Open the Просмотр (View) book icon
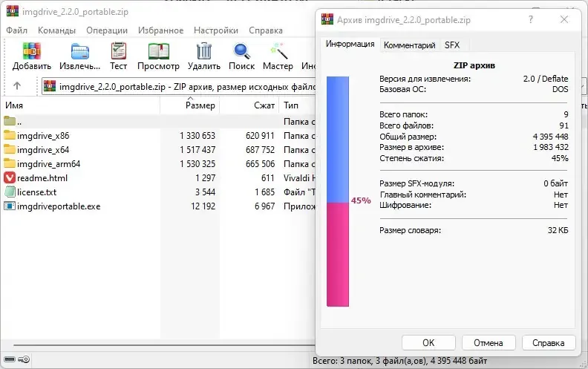The width and height of the screenshot is (588, 369). coord(159,51)
